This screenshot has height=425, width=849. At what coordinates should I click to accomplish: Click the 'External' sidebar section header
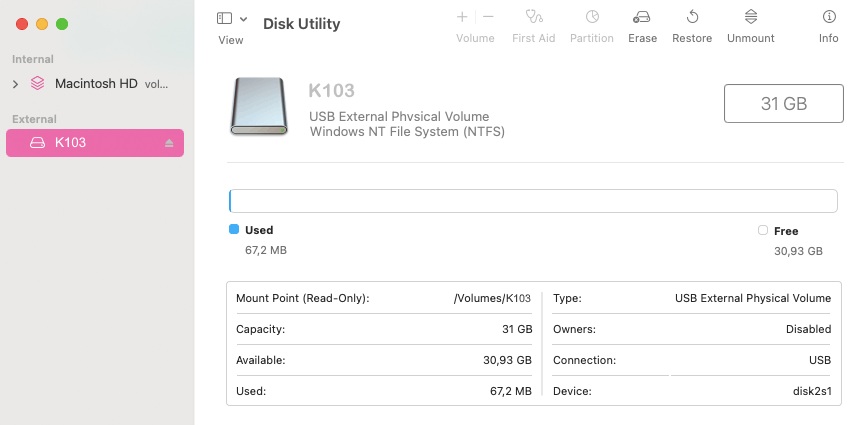(x=34, y=119)
